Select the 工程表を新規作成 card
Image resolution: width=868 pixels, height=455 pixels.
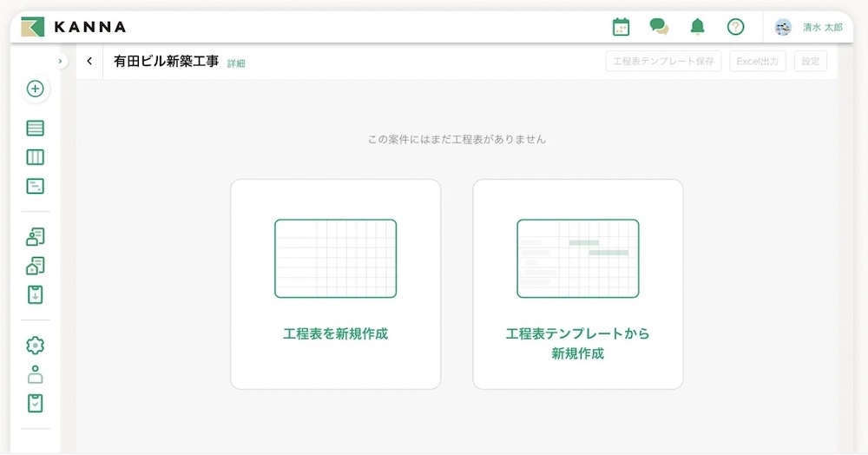point(335,284)
